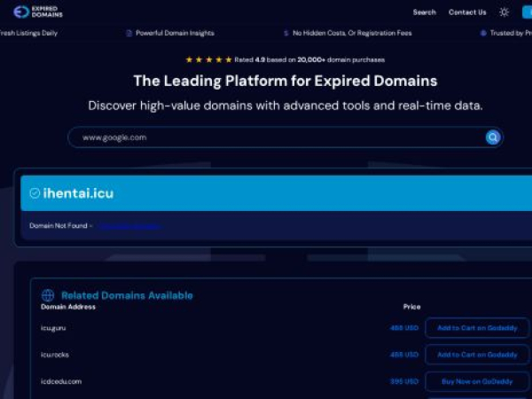Click the Powerful Domain Insights icon

[x=129, y=33]
